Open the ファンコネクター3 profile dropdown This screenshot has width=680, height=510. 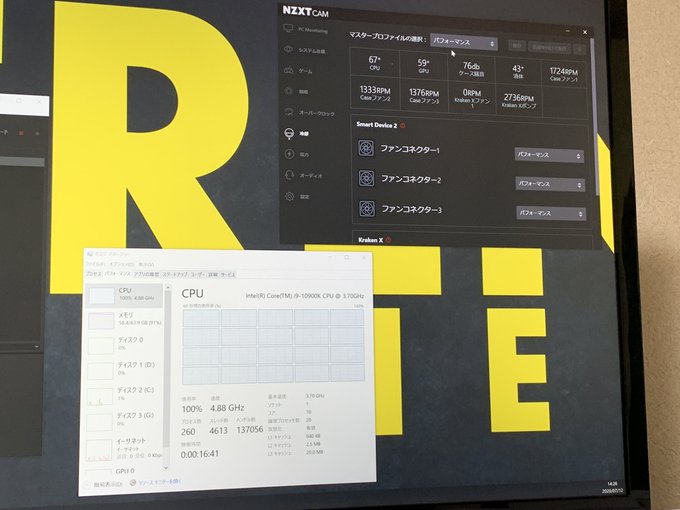click(x=551, y=213)
